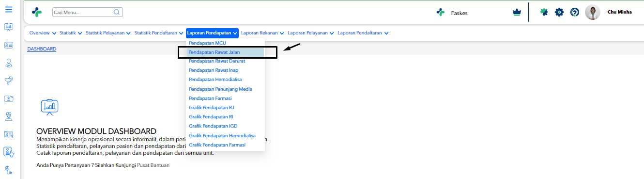Open the hamburger menu in sidebar
This screenshot has height=179, width=644.
(x=9, y=9)
